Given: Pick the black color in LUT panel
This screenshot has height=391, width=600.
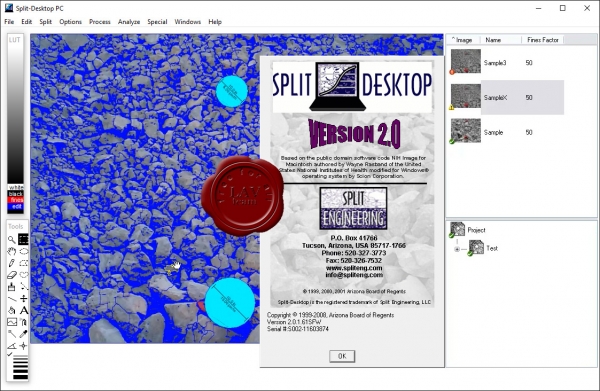Looking at the screenshot, I should click(x=16, y=194).
